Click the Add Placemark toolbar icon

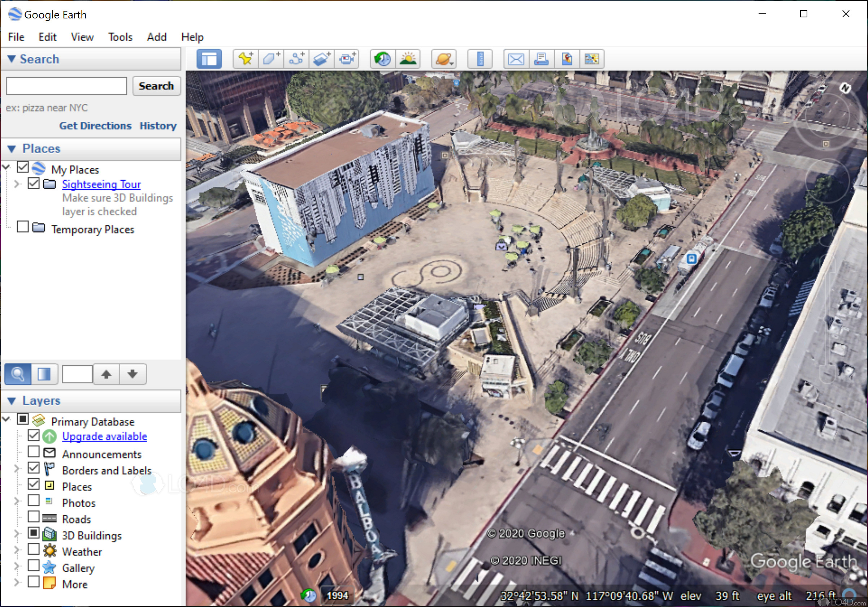(246, 59)
